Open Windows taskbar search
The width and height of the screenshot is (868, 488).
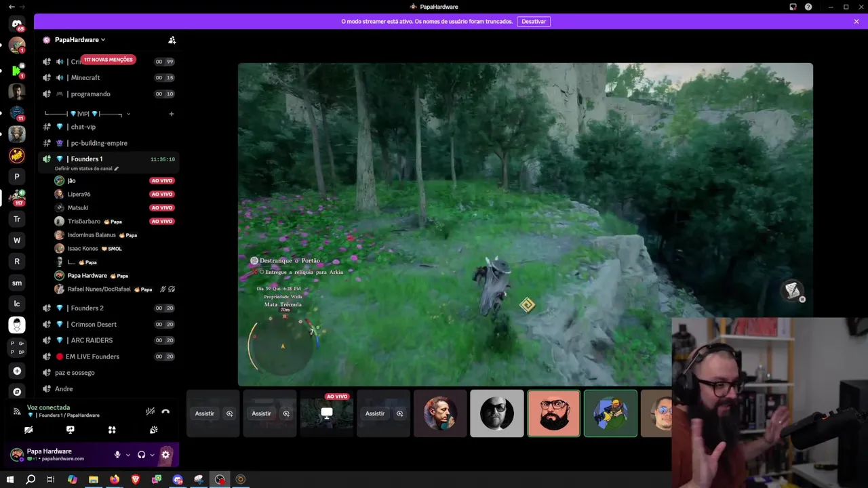tap(31, 479)
